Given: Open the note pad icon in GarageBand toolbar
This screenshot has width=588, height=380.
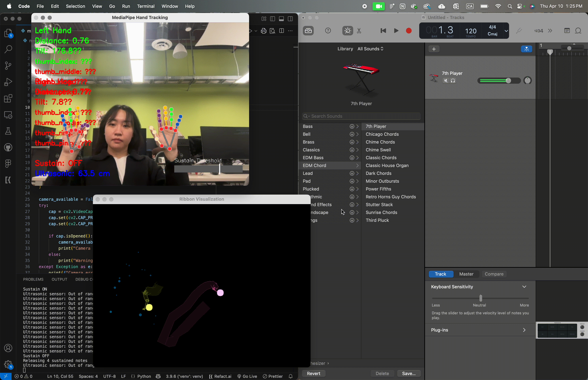Looking at the screenshot, I should [x=567, y=30].
